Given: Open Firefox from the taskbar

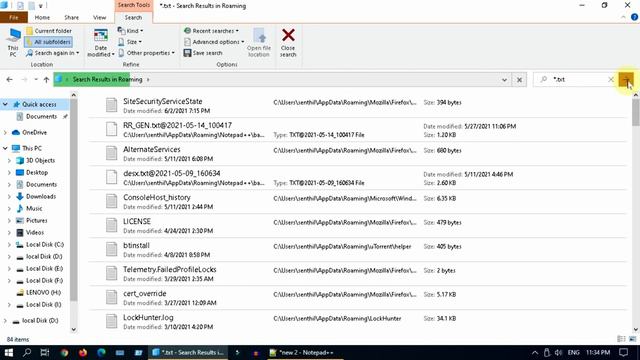Looking at the screenshot, I should [83, 352].
